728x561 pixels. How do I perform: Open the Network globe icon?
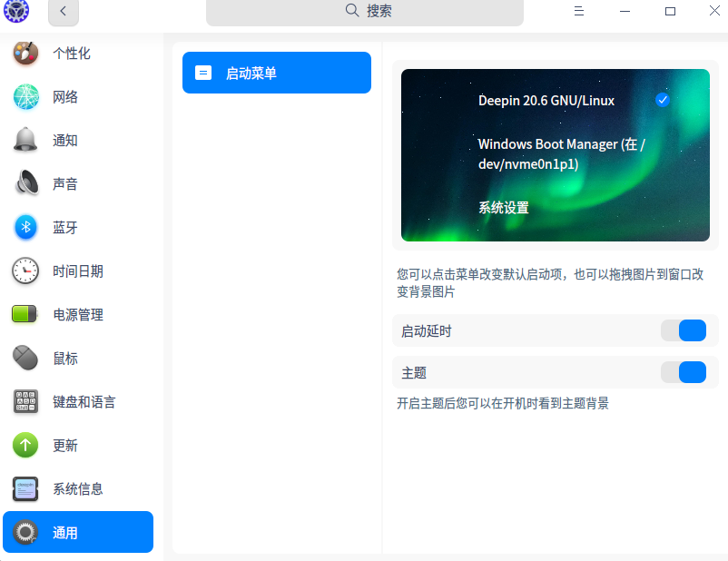pos(25,96)
